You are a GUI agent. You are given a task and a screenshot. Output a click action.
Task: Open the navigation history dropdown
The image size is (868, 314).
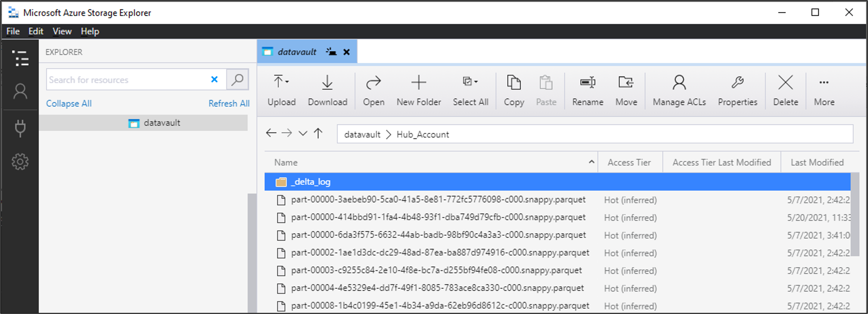coord(302,134)
